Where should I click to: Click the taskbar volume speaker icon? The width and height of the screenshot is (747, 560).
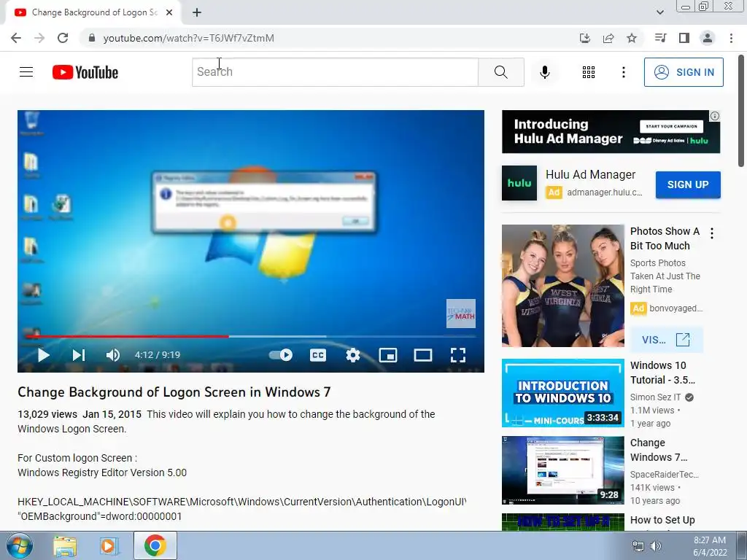(x=656, y=546)
